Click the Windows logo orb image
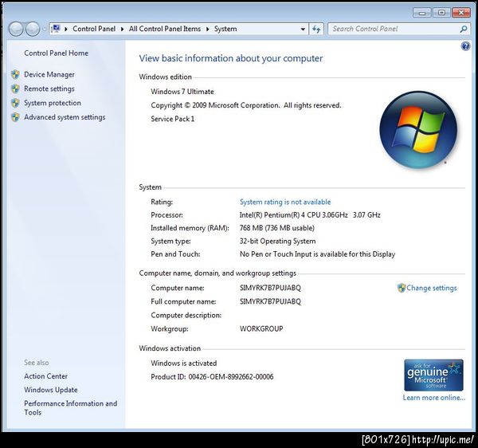The width and height of the screenshot is (478, 448). (x=418, y=130)
